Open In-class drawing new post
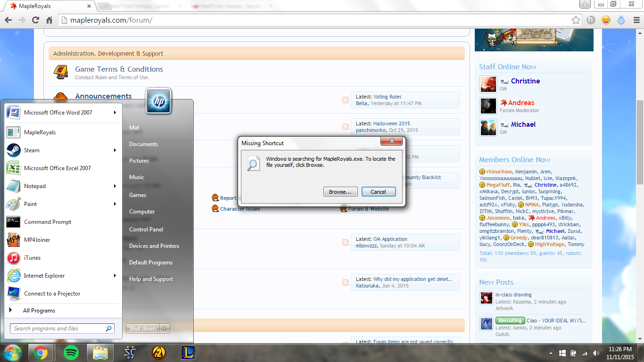The image size is (644, 362). click(x=513, y=295)
